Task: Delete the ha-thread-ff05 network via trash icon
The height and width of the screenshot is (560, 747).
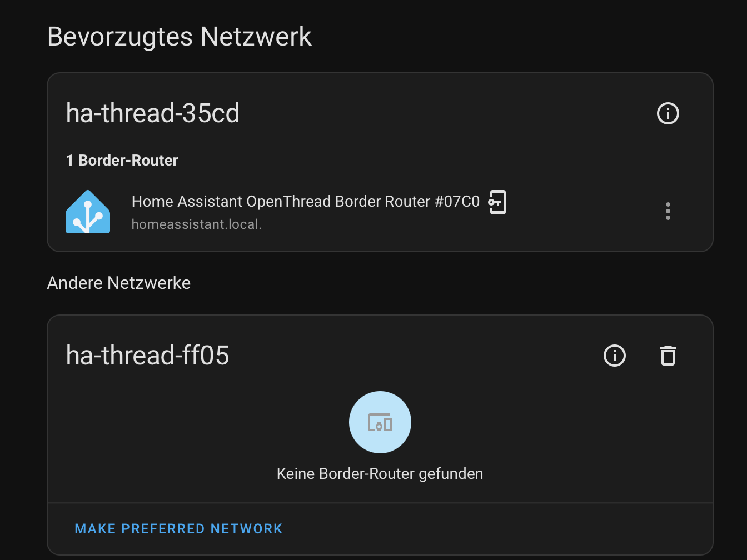Action: (x=668, y=356)
